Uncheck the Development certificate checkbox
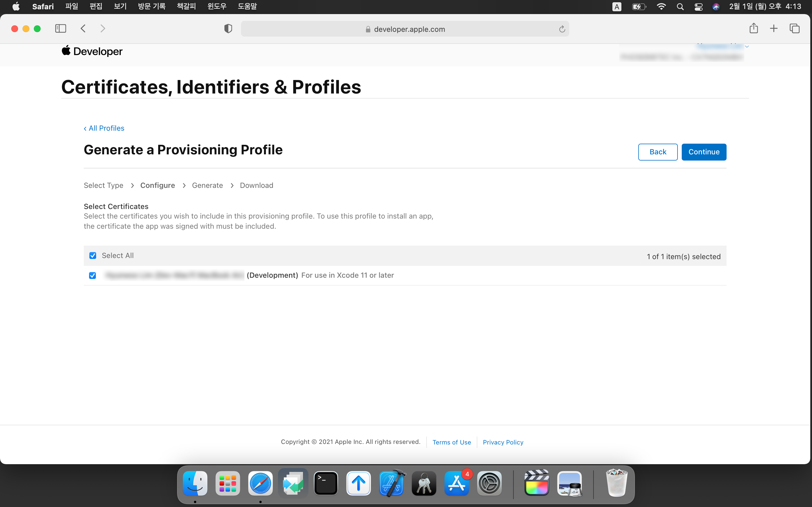The image size is (812, 507). click(x=92, y=275)
